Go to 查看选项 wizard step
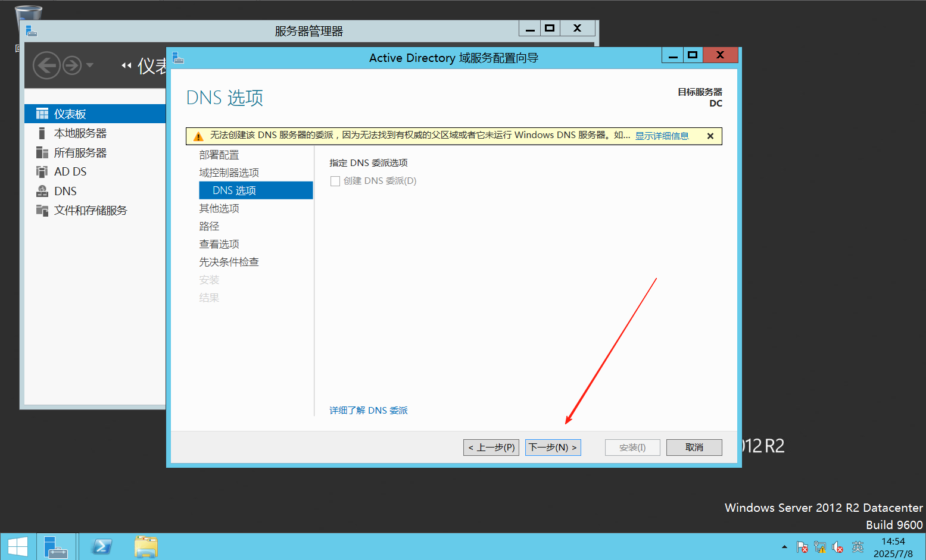Viewport: 926px width, 560px height. click(x=219, y=244)
